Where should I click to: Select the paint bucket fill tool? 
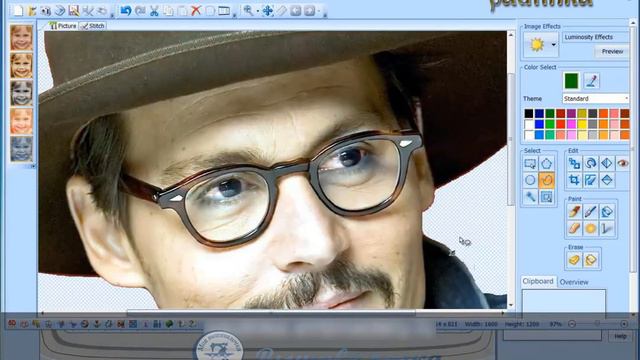(x=607, y=211)
